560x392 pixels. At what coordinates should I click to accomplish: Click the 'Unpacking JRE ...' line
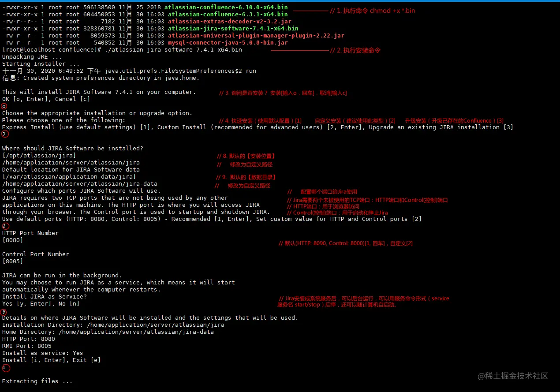pos(32,57)
